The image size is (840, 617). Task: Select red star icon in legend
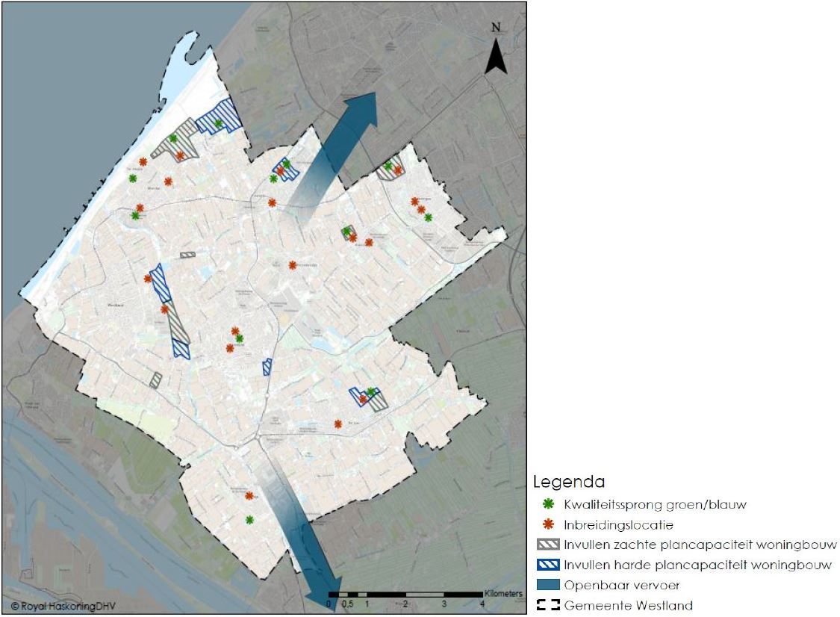[x=549, y=524]
